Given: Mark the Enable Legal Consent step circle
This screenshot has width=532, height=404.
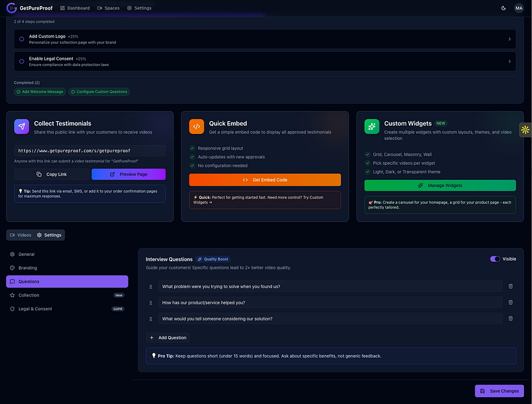Looking at the screenshot, I should click(22, 61).
